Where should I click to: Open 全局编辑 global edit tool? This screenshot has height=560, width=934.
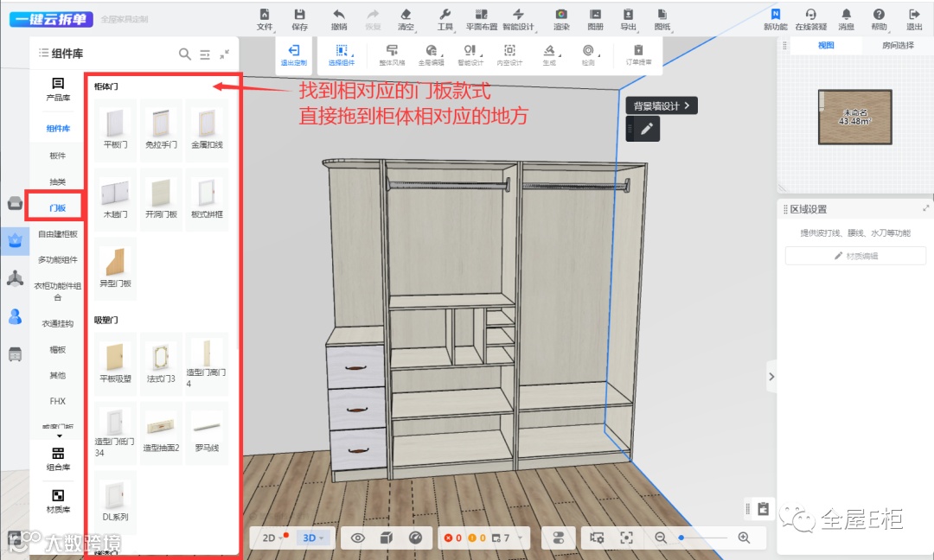pos(432,54)
